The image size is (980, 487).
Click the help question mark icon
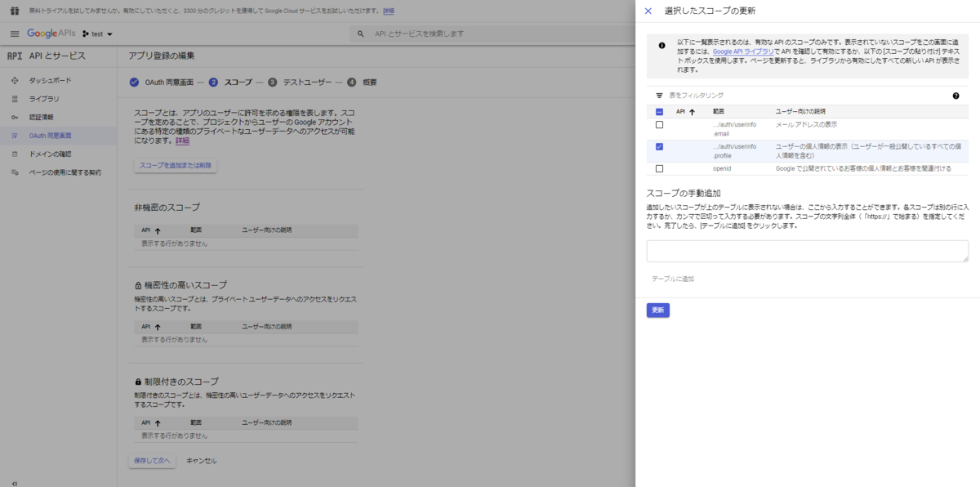(955, 96)
